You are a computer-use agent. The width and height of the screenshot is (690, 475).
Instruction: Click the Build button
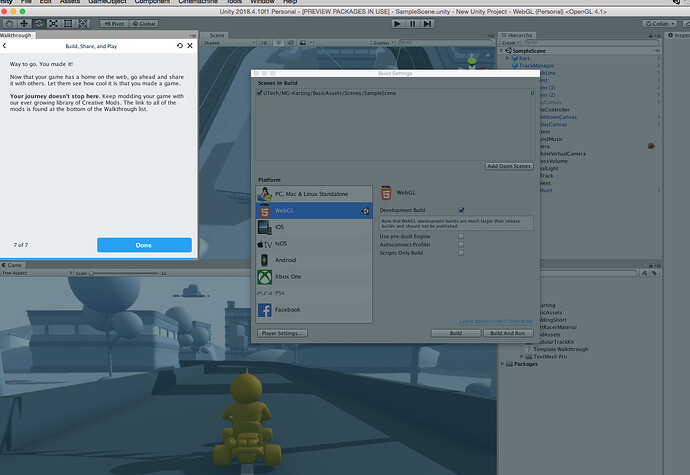pyautogui.click(x=456, y=333)
